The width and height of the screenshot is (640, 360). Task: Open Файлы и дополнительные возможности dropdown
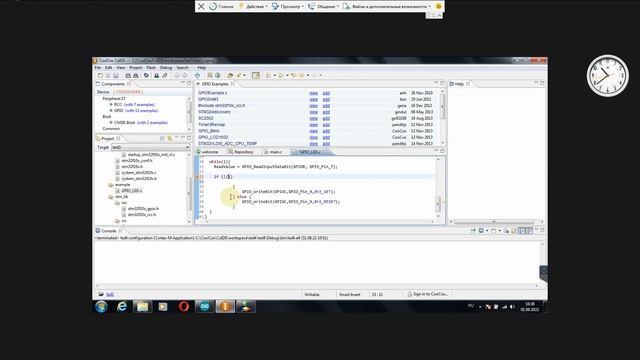pyautogui.click(x=387, y=7)
